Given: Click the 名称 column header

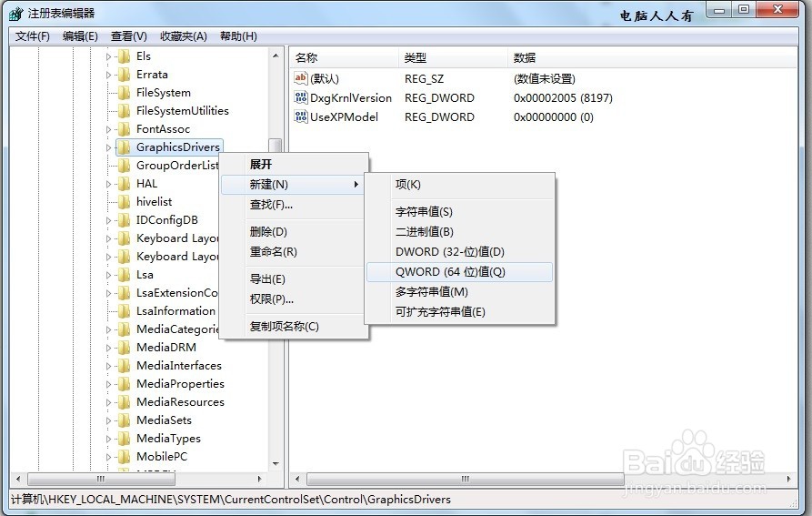Looking at the screenshot, I should [344, 57].
